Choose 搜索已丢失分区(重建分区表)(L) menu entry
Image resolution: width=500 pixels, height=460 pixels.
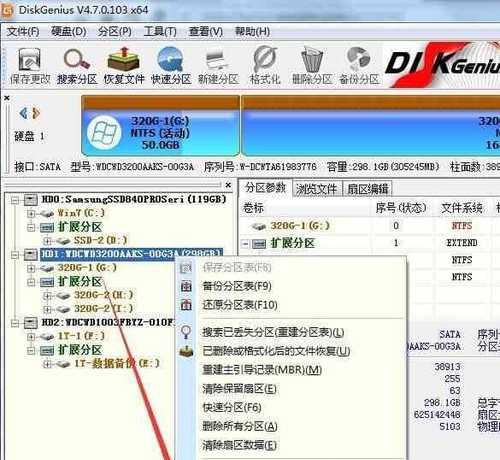[273, 332]
